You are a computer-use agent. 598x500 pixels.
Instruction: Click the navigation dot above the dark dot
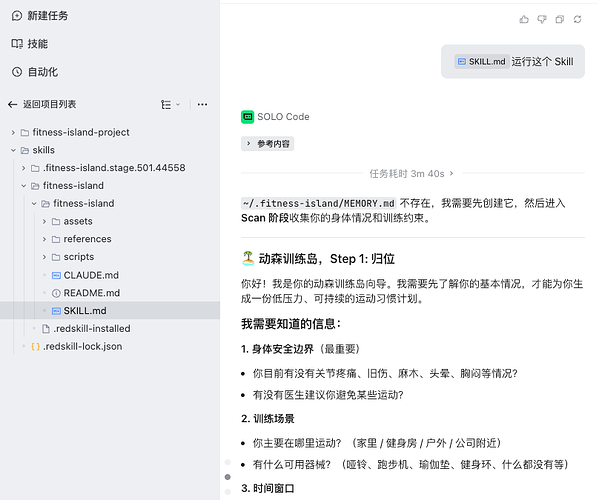point(228,462)
